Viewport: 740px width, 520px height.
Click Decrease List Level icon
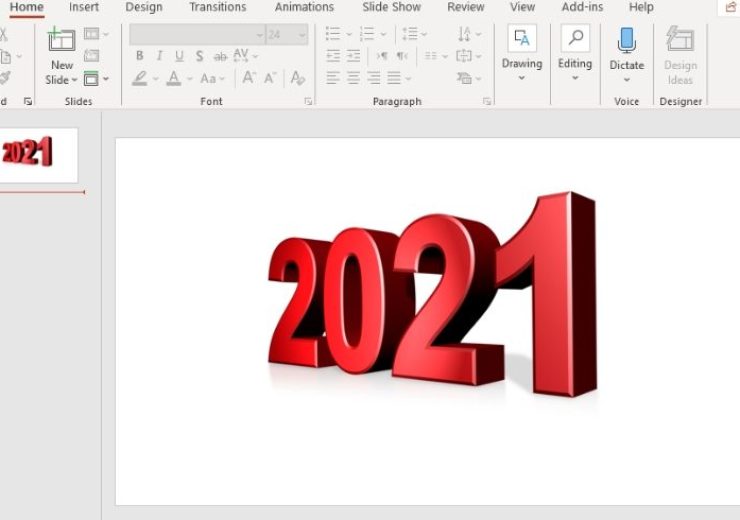point(333,56)
